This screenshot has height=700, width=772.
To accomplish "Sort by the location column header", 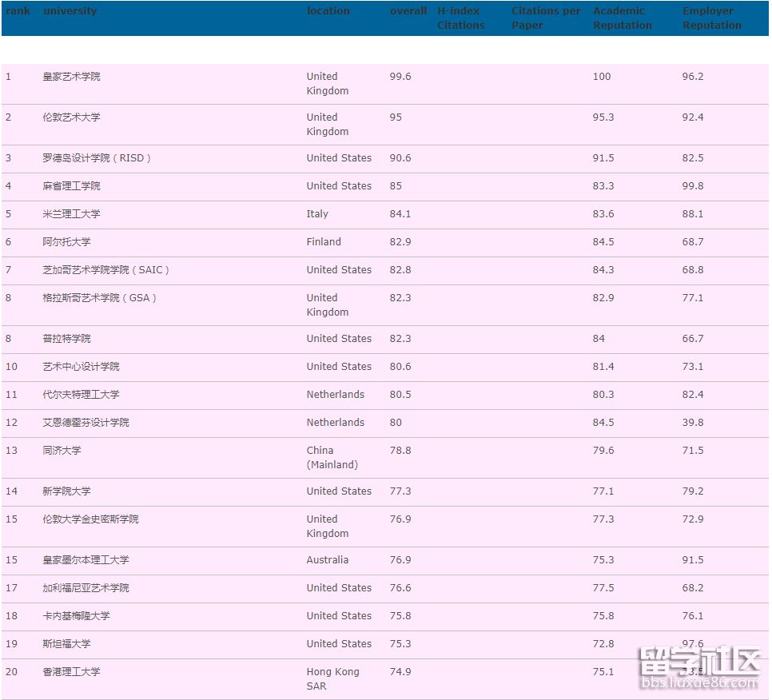I will tap(328, 10).
